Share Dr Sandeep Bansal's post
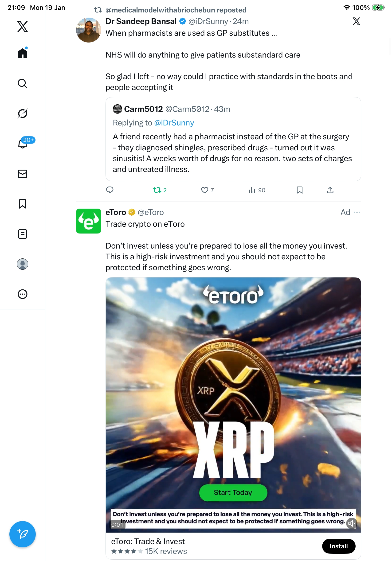The height and width of the screenshot is (561, 392). (330, 190)
